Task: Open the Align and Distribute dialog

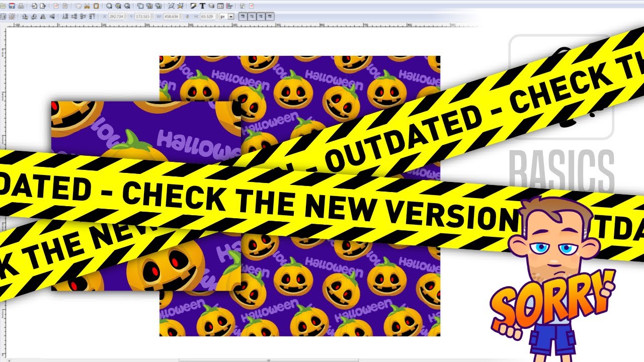Action: coord(229,6)
